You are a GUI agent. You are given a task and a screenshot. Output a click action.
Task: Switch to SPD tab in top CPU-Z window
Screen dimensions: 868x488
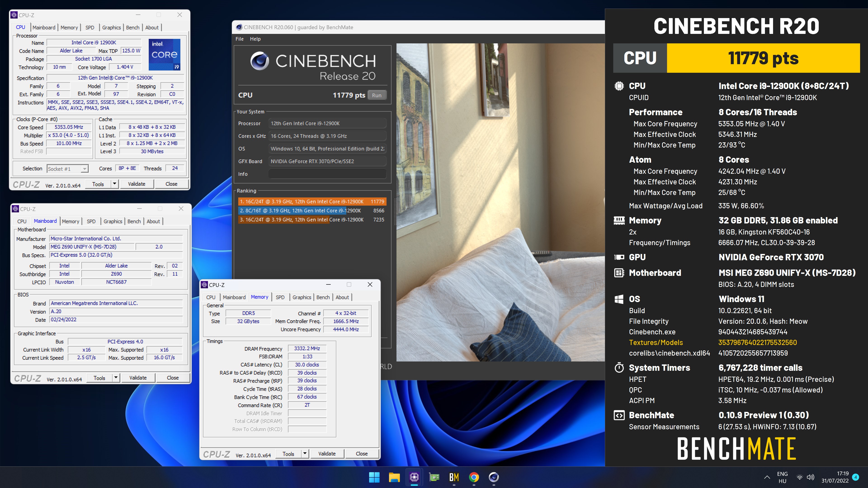[x=90, y=28]
